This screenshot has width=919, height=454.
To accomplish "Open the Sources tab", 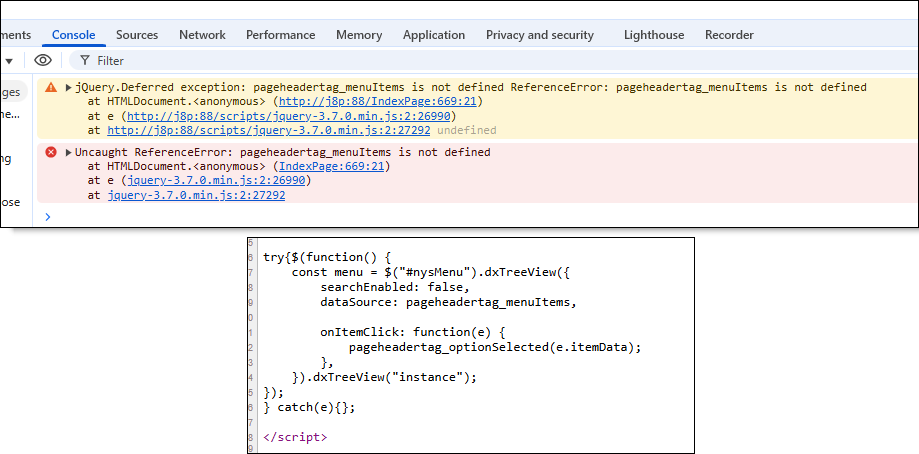I will pos(137,35).
